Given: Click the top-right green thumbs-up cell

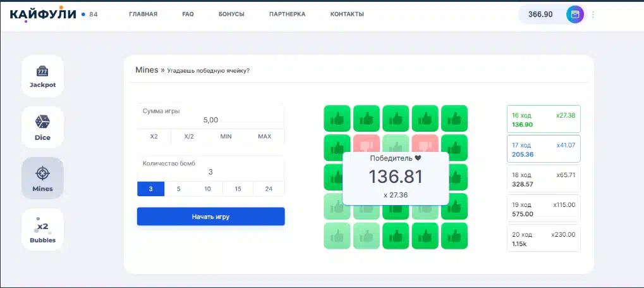Looking at the screenshot, I should (454, 118).
